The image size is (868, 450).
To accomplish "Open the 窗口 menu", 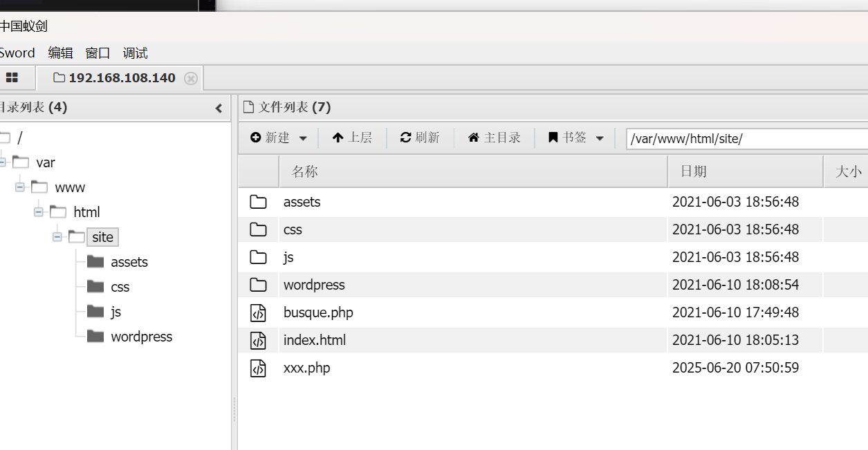I will tap(98, 53).
